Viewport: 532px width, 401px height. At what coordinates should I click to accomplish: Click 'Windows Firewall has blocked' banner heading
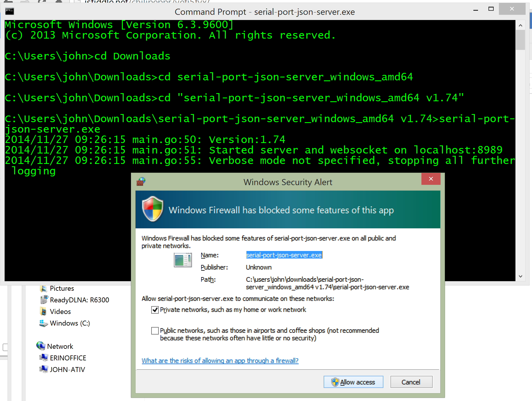pyautogui.click(x=281, y=210)
